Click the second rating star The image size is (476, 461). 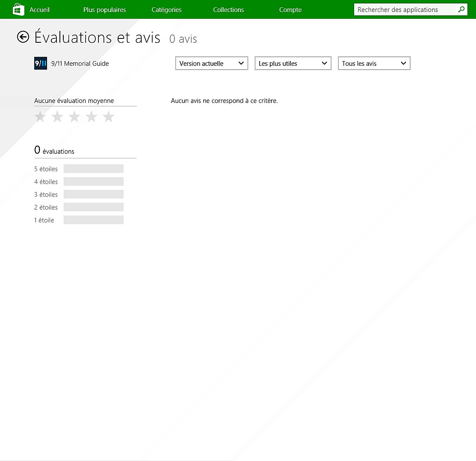point(57,117)
